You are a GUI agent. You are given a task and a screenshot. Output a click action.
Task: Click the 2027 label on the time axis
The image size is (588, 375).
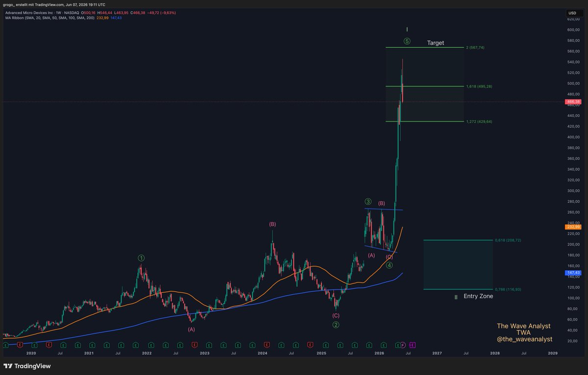437,352
